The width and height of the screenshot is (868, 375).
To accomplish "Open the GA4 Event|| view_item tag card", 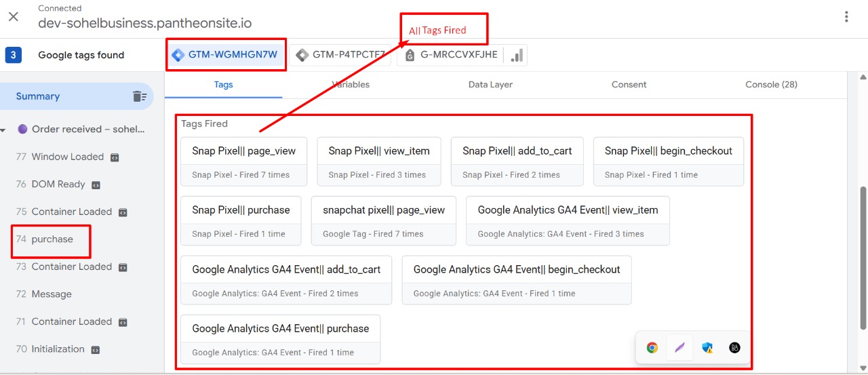I will pyautogui.click(x=568, y=221).
